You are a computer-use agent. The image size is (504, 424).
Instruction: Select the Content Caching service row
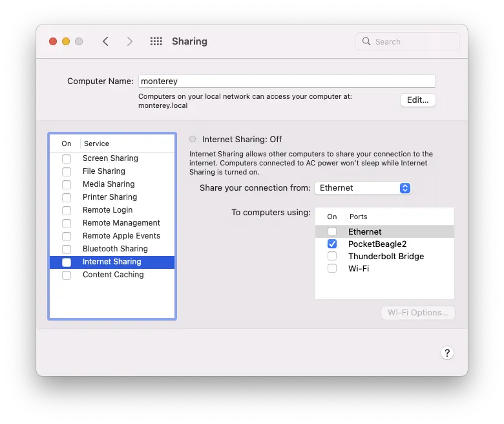pyautogui.click(x=112, y=275)
